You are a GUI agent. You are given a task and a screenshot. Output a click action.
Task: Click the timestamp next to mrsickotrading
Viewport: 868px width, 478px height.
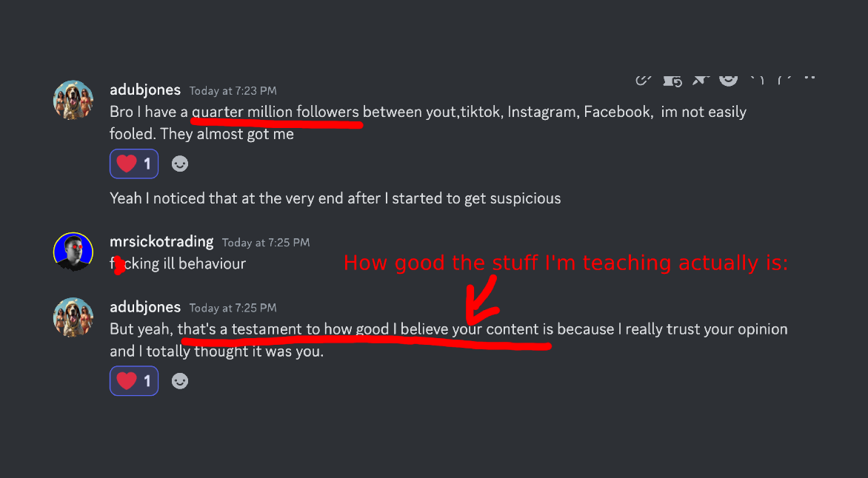point(266,243)
